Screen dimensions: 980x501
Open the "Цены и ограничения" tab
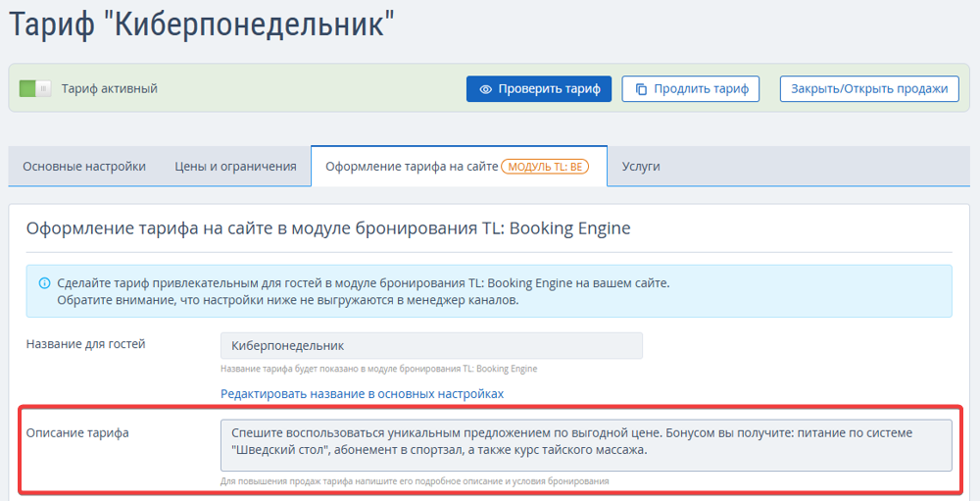[x=235, y=167]
